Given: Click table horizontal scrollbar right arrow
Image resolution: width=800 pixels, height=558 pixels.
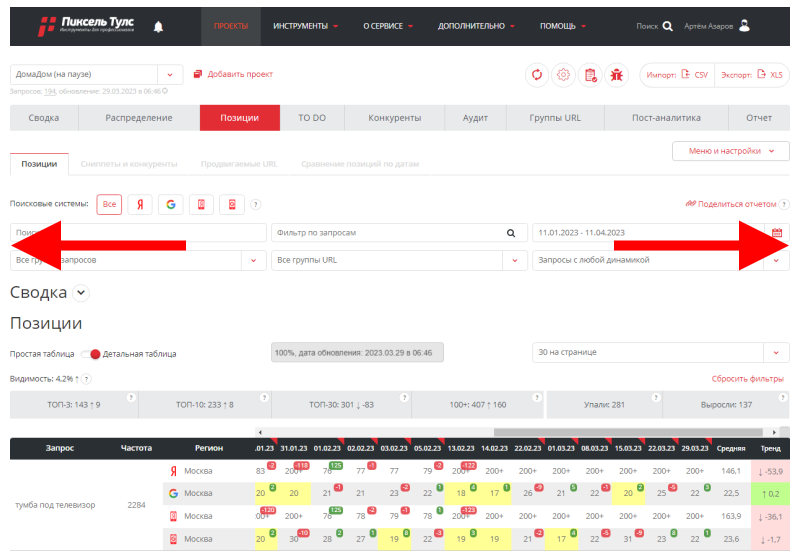Looking at the screenshot, I should pos(774,433).
